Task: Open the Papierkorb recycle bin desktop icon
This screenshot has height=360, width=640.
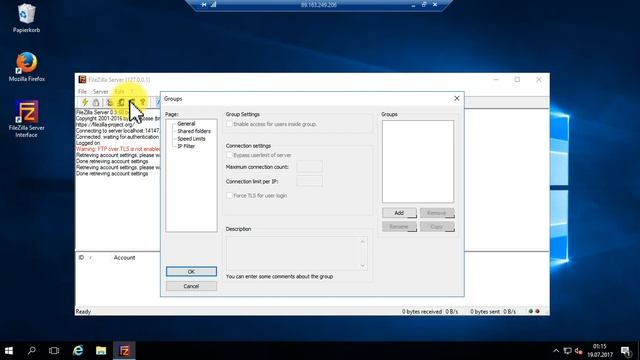Action: 27,19
